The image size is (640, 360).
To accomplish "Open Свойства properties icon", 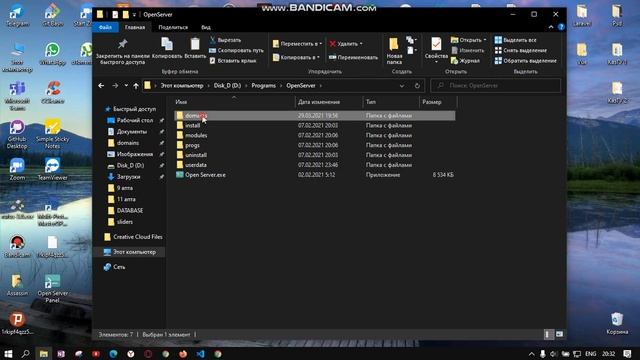I will coord(436,49).
